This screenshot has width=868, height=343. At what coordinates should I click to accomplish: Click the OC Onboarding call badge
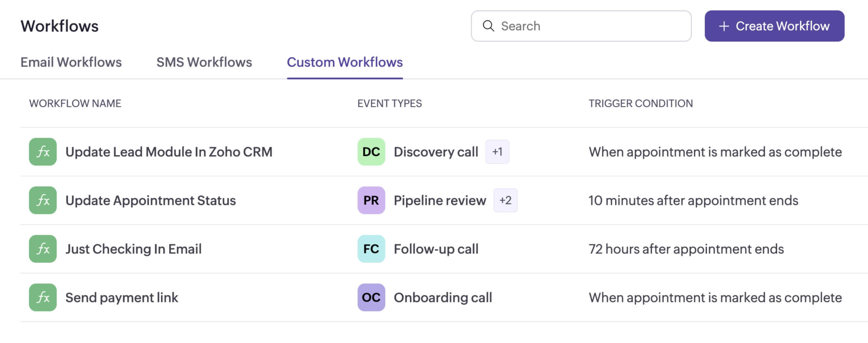tap(371, 297)
